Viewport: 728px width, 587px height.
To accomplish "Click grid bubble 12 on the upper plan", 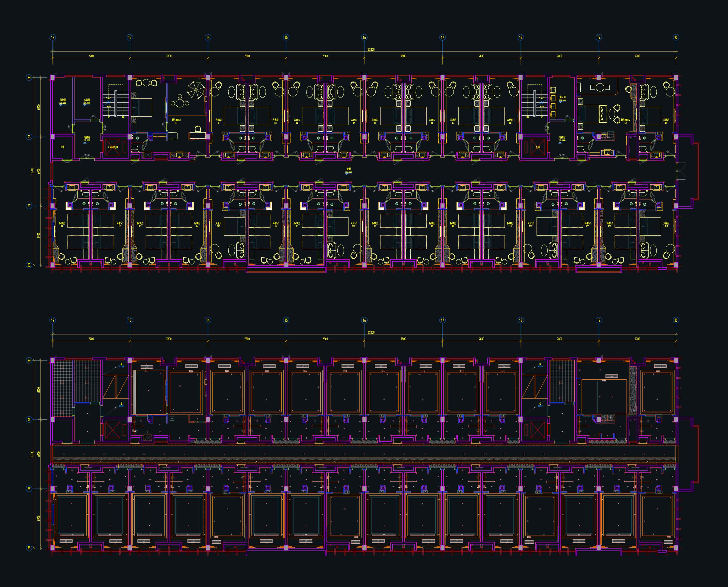I will coord(52,37).
